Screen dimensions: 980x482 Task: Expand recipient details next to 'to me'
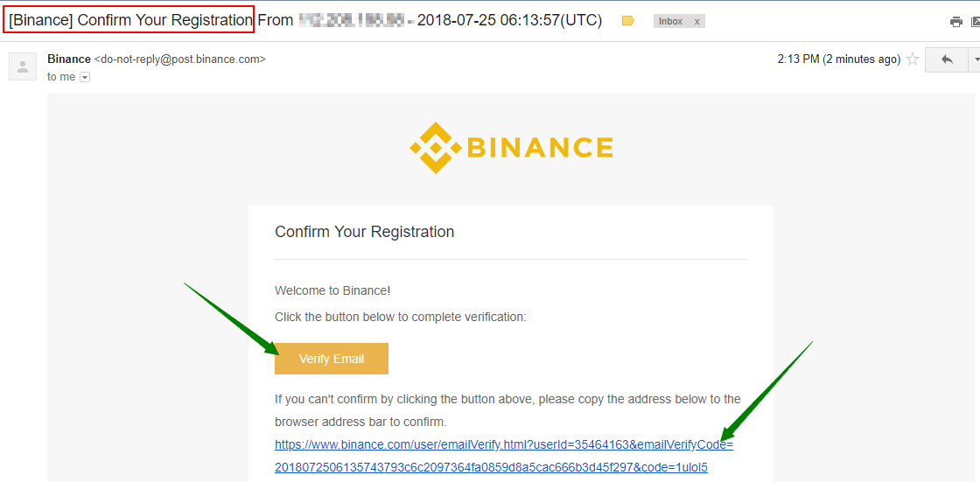click(85, 77)
